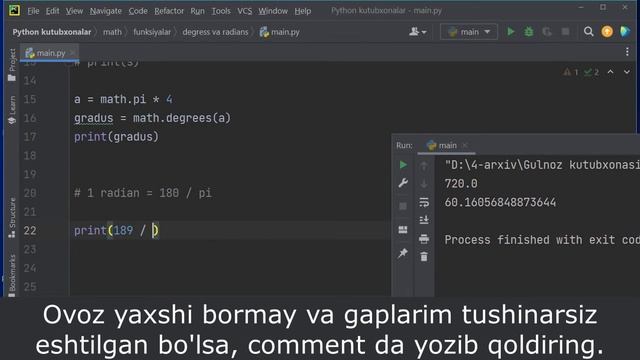Viewport: 640px width, 360px height.
Task: Open the Code menu
Action: click(138, 11)
